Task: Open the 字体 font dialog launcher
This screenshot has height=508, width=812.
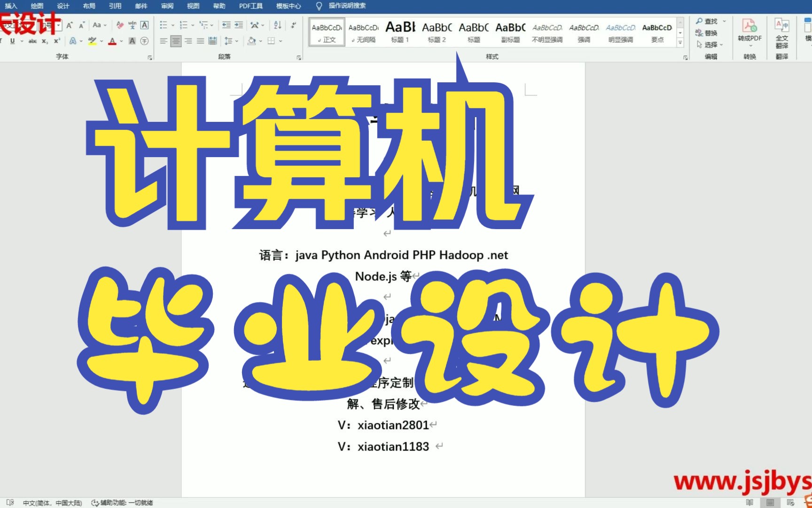Action: 150,57
